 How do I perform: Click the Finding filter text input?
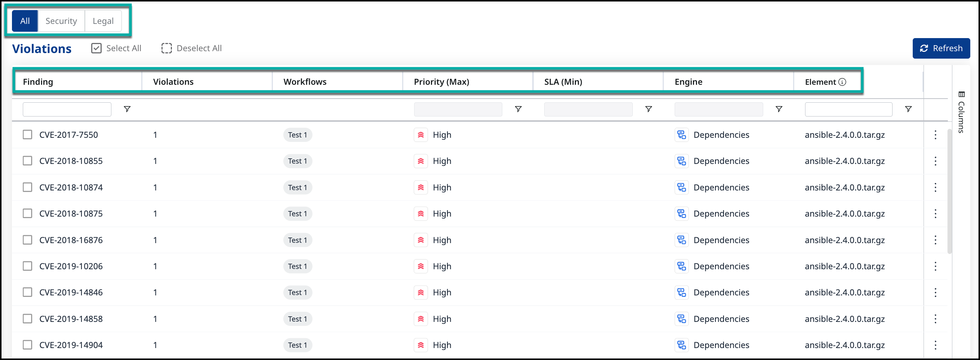[x=67, y=109]
